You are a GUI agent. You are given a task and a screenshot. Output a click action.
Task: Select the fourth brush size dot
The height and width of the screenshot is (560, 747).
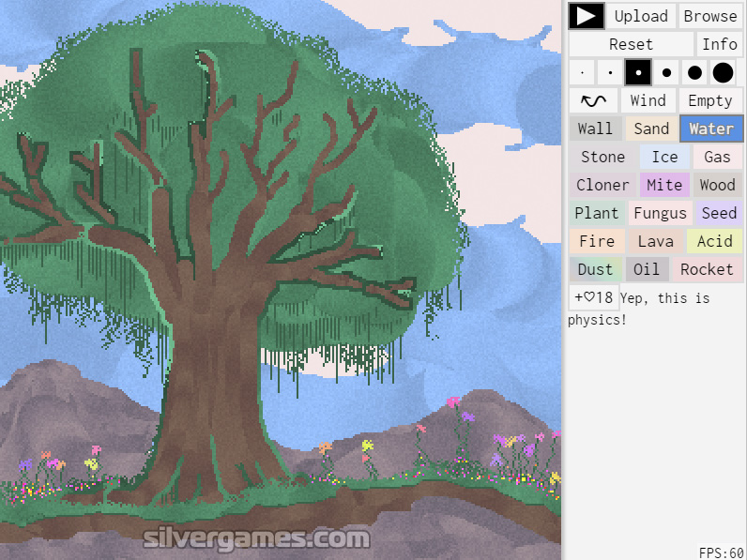[666, 72]
